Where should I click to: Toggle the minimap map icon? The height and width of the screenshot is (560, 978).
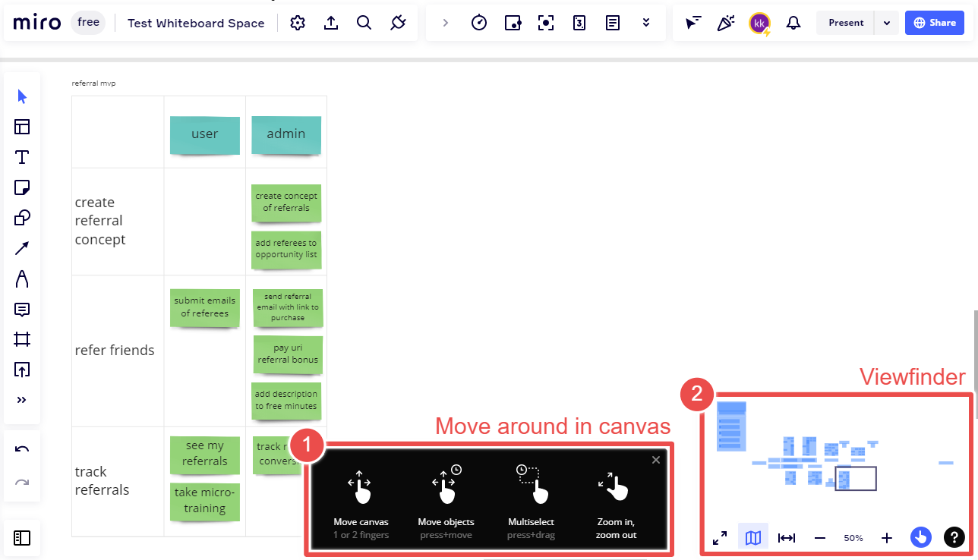point(753,538)
